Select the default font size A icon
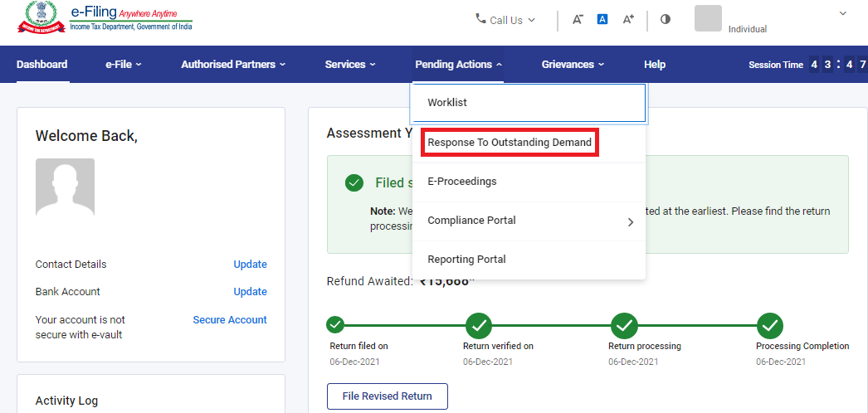Screen dimensions: 868x413 click(602, 19)
